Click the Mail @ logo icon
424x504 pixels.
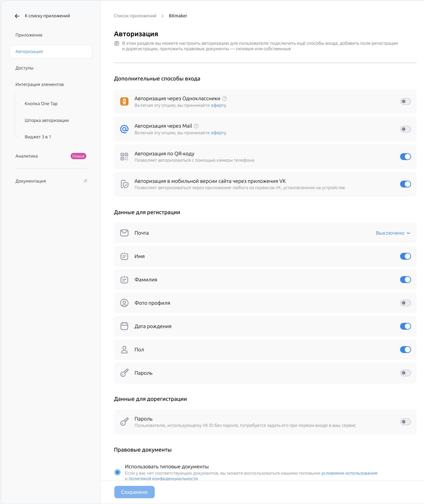coord(124,129)
